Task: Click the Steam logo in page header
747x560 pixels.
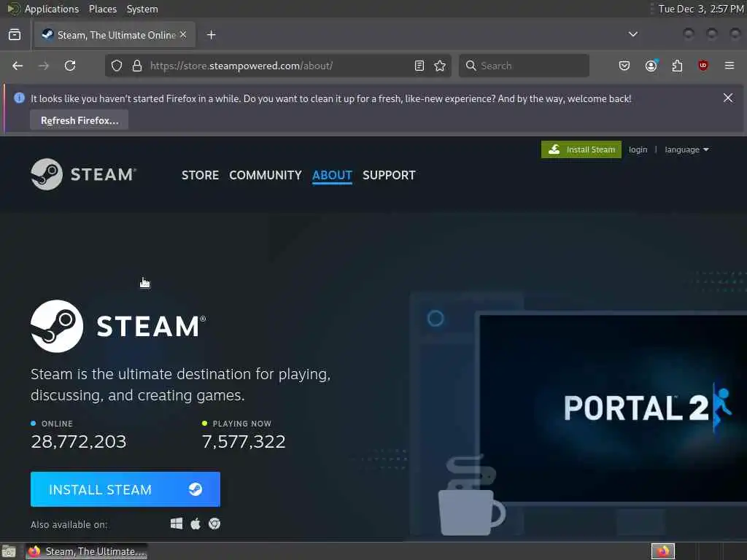Action: pos(83,174)
